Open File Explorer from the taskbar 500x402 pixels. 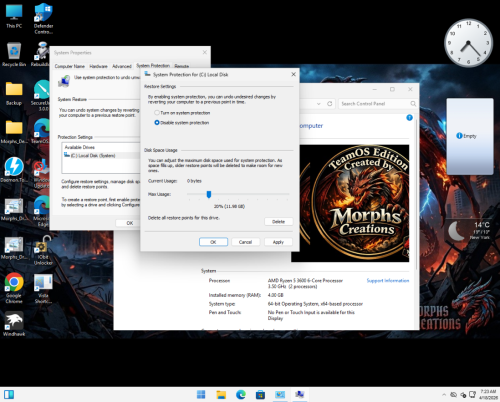221,395
